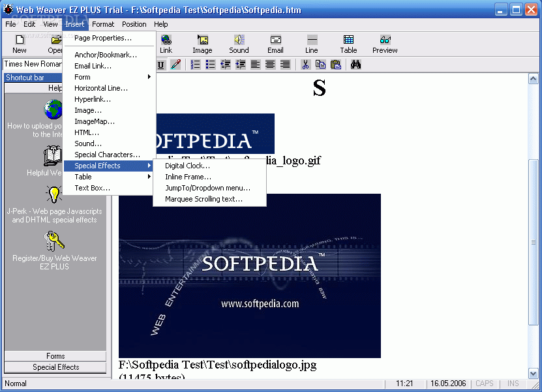This screenshot has height=392, width=542.
Task: Align text left
Action: tap(256, 65)
